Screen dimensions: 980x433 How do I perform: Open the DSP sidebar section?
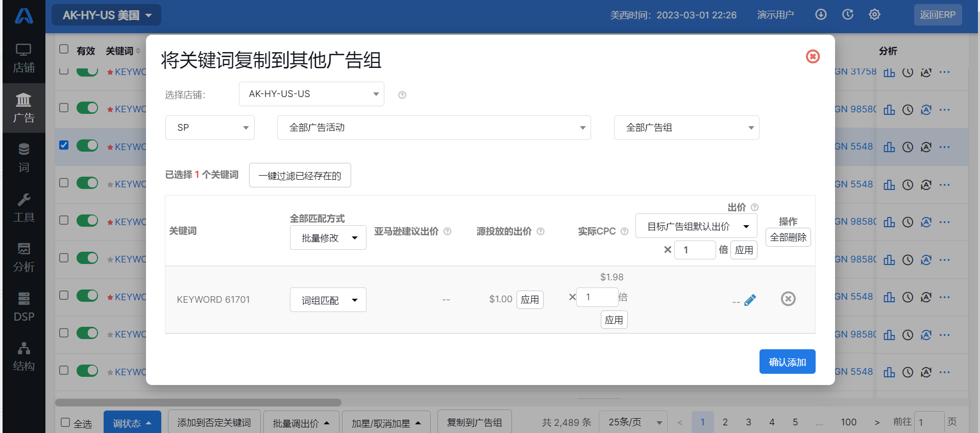[x=23, y=307]
